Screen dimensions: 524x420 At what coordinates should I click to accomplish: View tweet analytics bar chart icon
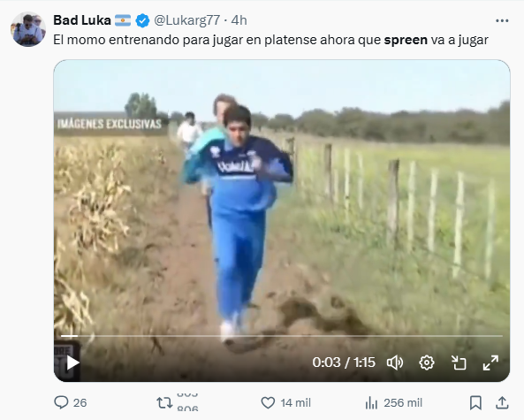(x=371, y=402)
